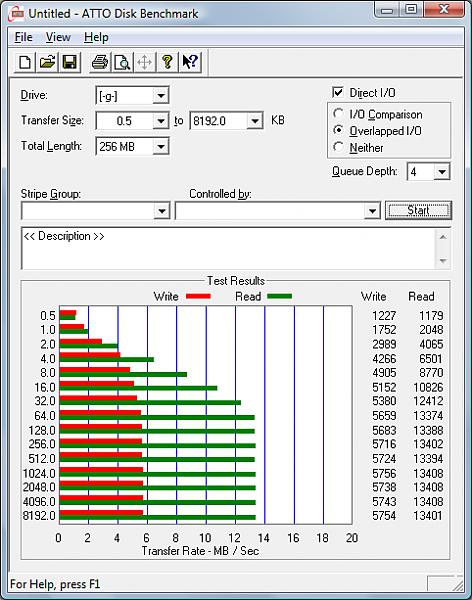
Task: Print the benchmark results
Action: tap(100, 62)
